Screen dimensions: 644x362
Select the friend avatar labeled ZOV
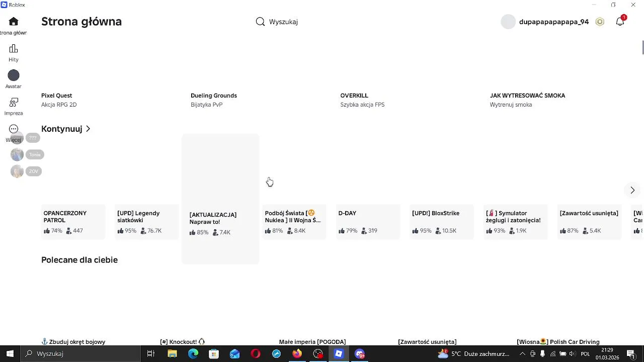(17, 171)
